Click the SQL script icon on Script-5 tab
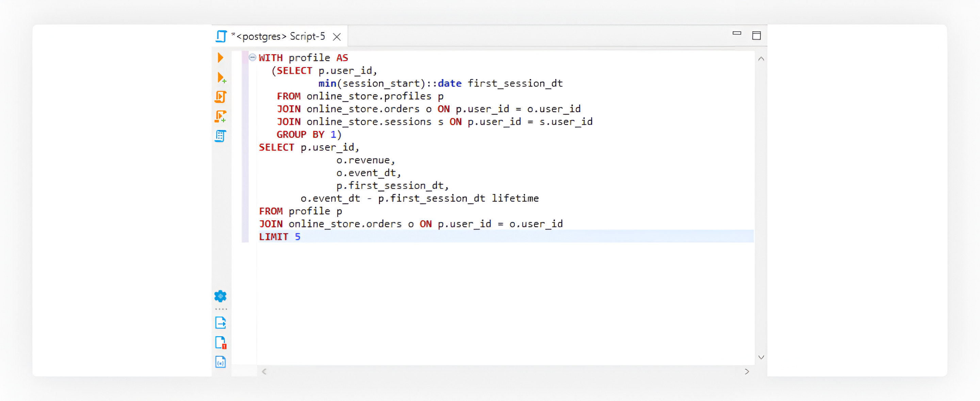 [x=222, y=36]
